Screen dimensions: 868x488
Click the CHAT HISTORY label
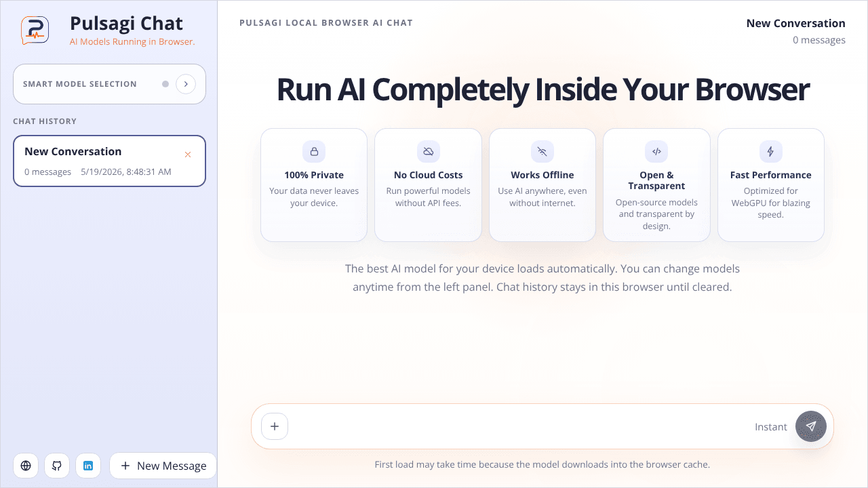click(x=45, y=121)
